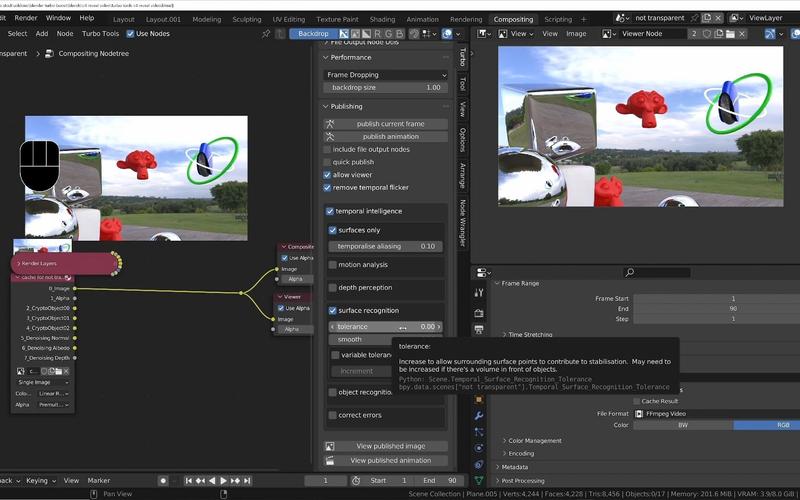Toggle the surface recognition checkbox
The height and width of the screenshot is (500, 800).
coord(333,311)
